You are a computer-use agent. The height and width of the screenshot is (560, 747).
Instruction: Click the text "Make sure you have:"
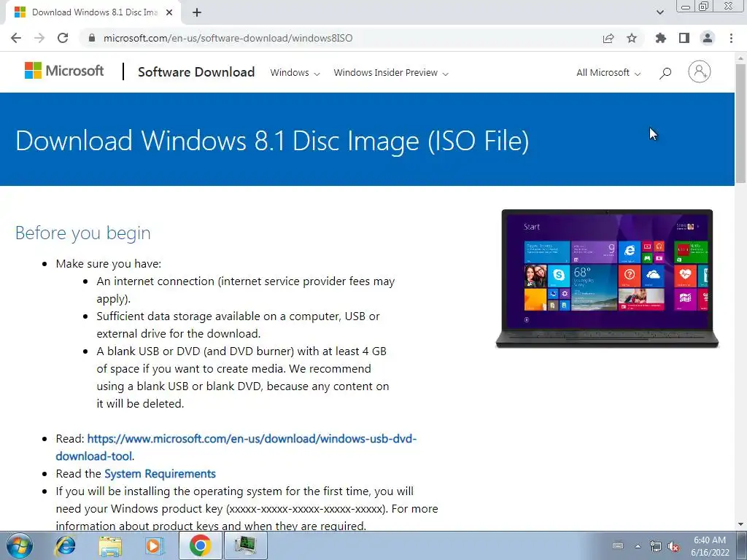coord(109,264)
